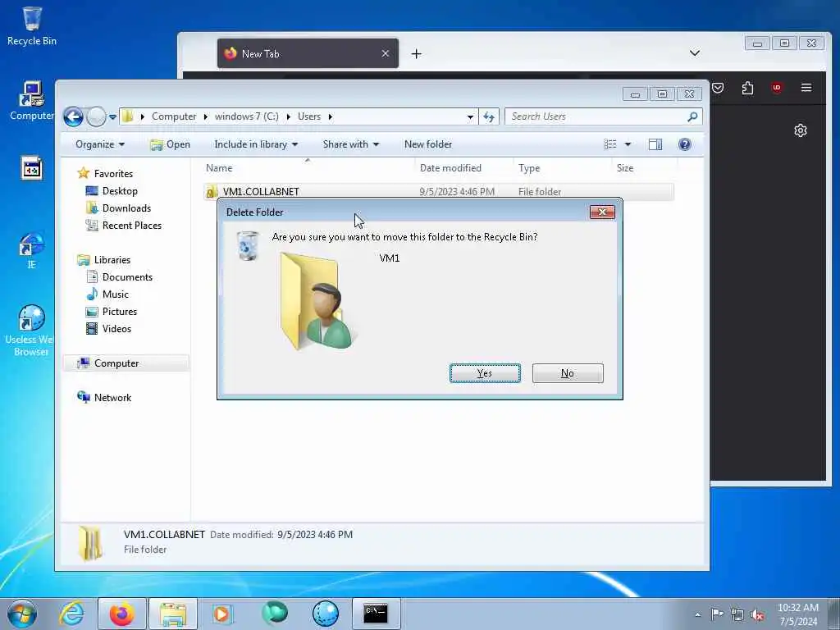Open Downloads in Favorites
Viewport: 840px width, 630px height.
[118, 208]
